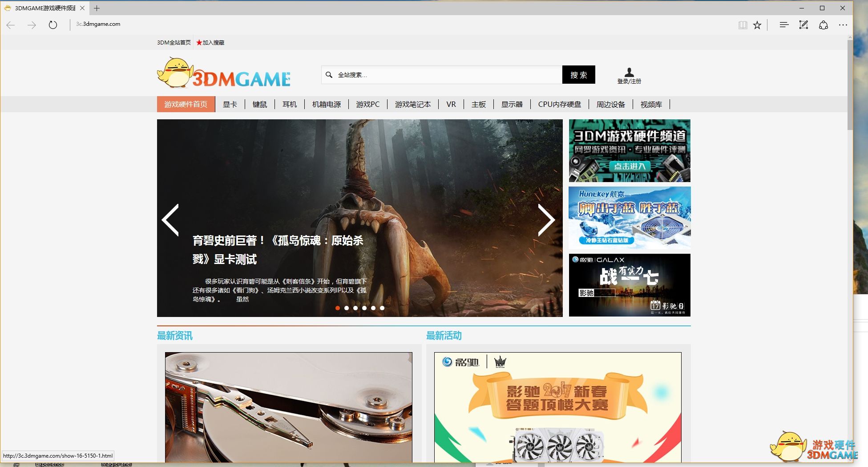868x467 pixels.
Task: Open the Hub panel icon
Action: coord(784,25)
